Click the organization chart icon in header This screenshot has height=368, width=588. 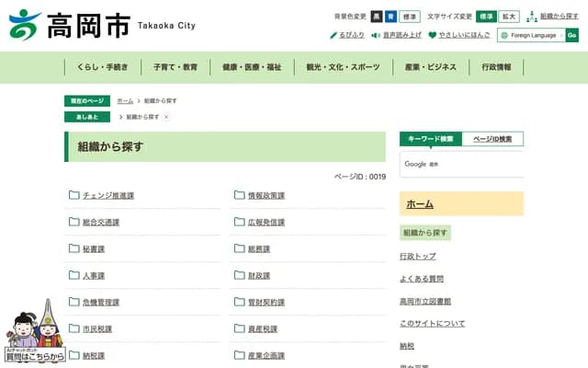coord(532,17)
